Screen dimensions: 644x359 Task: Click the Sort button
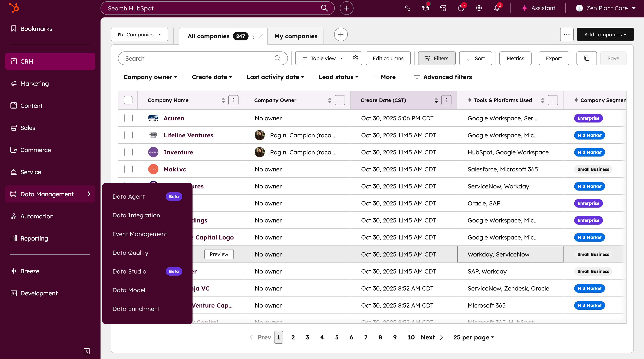[476, 58]
